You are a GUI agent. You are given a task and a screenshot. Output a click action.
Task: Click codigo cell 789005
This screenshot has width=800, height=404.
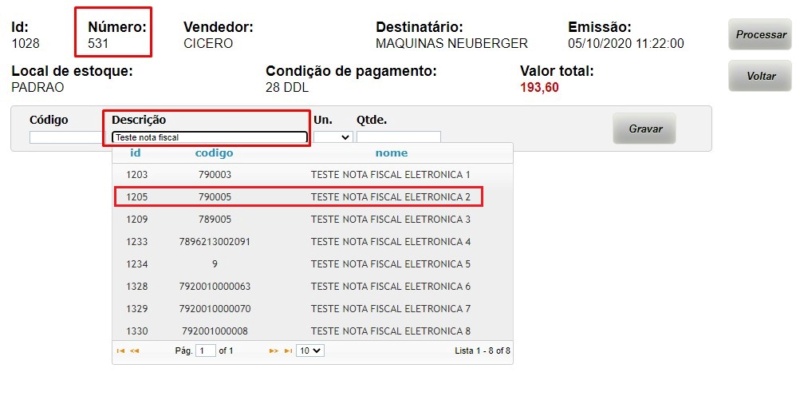pos(215,219)
